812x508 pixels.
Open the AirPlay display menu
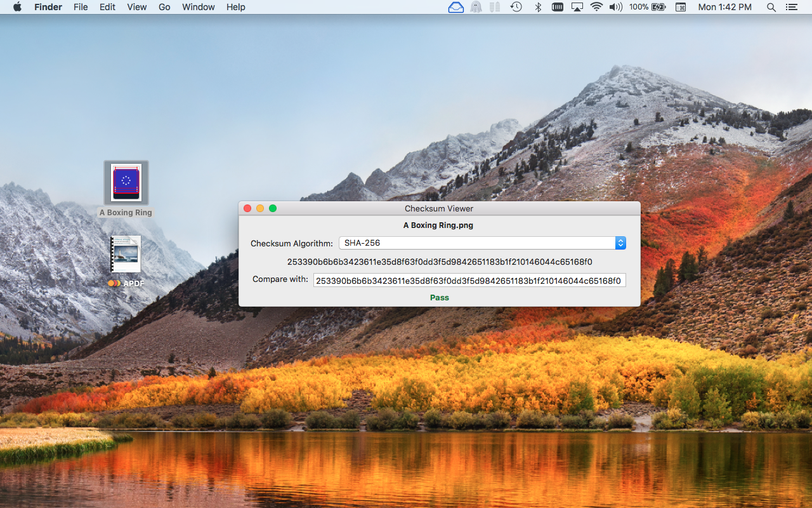(577, 7)
